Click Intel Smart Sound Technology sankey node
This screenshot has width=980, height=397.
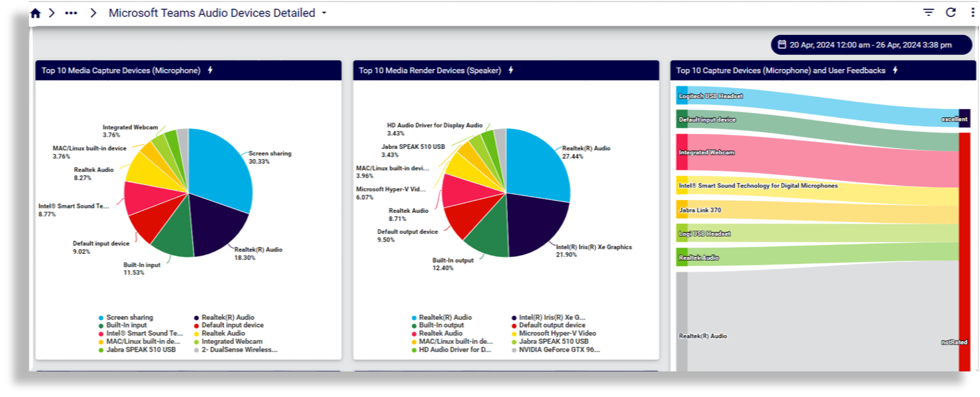point(682,185)
